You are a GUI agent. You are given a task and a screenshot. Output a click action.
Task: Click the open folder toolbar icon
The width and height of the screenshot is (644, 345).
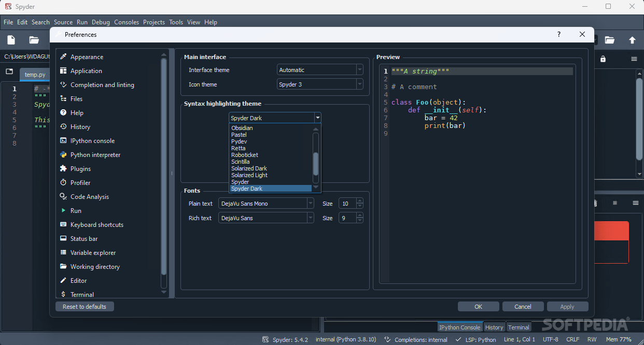coord(34,40)
